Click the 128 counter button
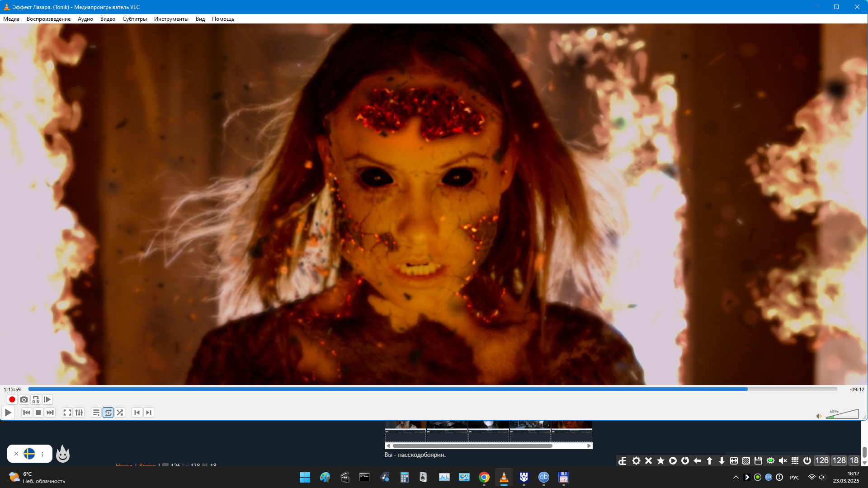Viewport: 868px width, 488px height. [x=839, y=460]
